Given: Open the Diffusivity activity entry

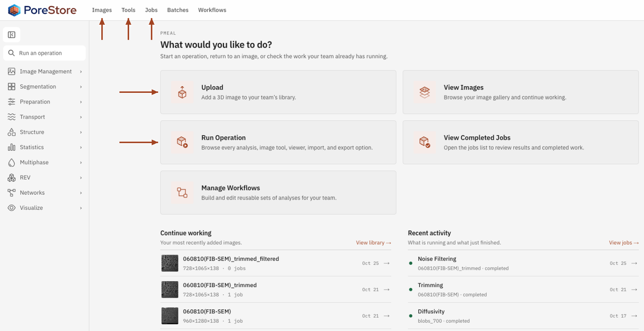Looking at the screenshot, I should [x=523, y=316].
